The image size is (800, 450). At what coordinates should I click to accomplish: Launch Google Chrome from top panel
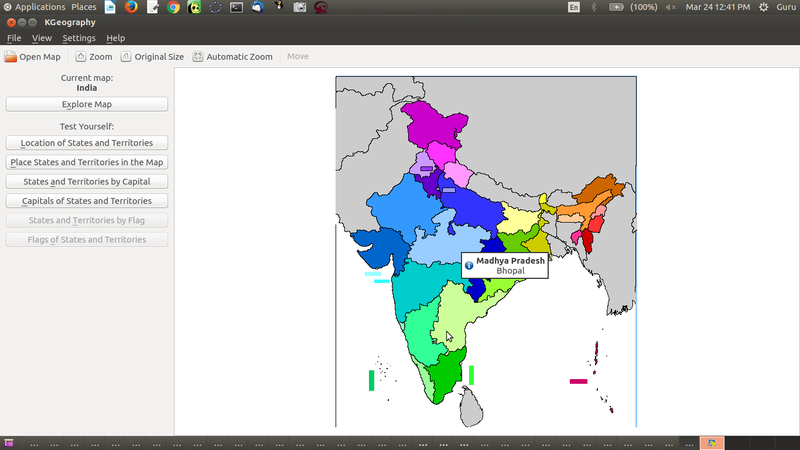(x=173, y=7)
